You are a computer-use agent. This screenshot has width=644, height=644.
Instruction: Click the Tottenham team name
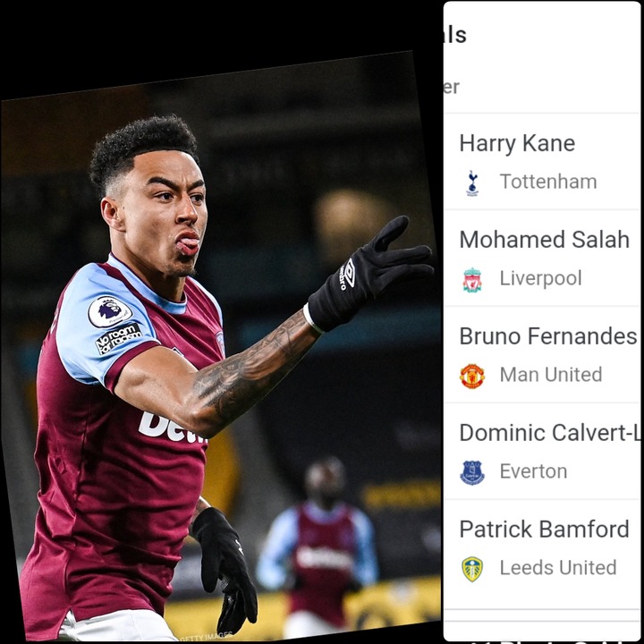tap(548, 182)
